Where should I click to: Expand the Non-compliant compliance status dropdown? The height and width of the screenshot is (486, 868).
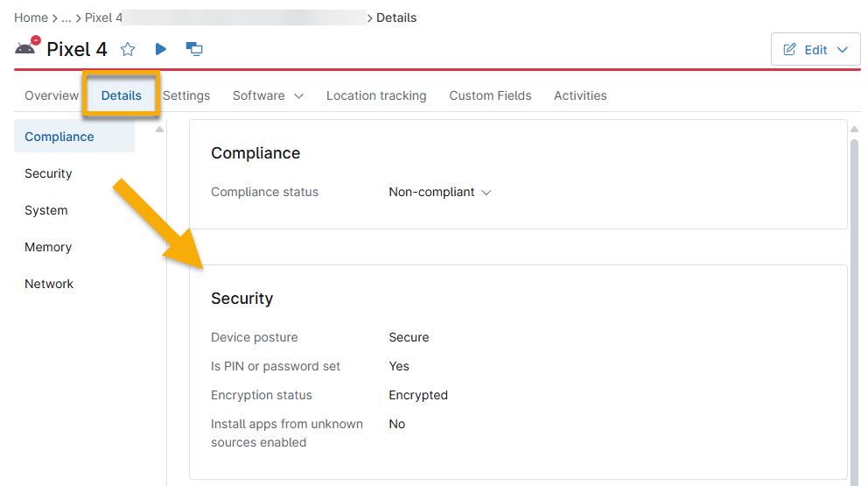(x=440, y=192)
